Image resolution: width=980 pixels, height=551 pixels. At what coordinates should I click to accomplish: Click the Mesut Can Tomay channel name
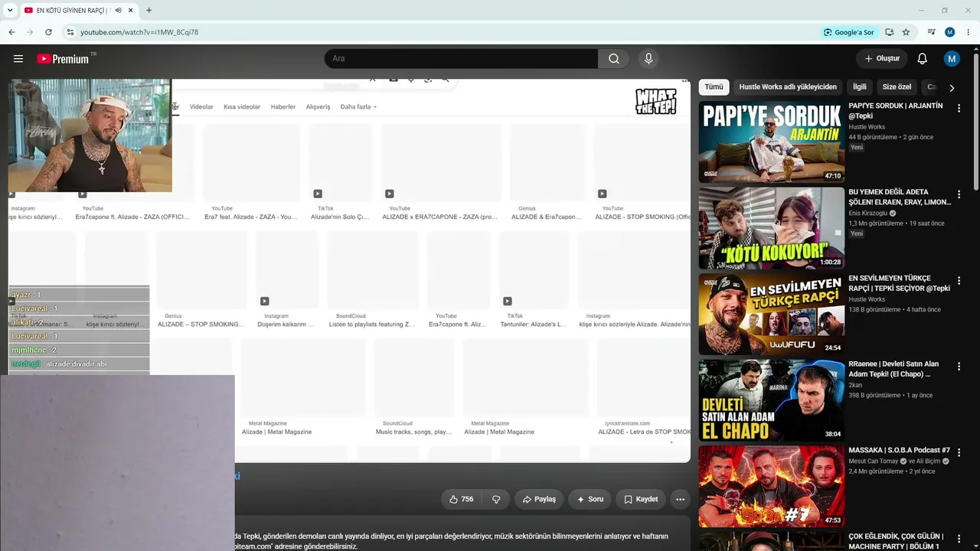tap(873, 461)
